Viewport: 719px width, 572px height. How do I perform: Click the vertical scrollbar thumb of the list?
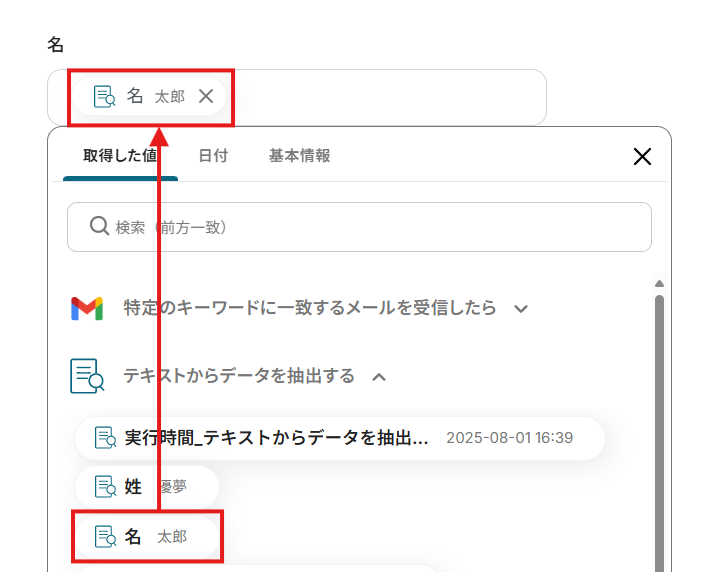[659, 433]
